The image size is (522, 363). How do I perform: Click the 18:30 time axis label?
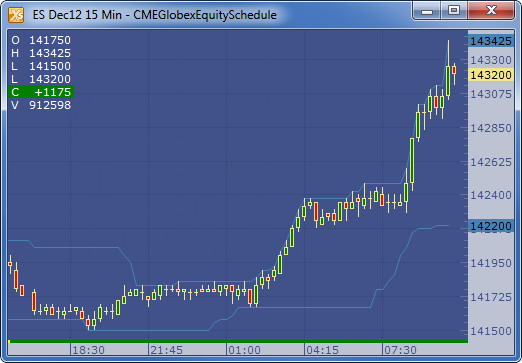coord(88,350)
